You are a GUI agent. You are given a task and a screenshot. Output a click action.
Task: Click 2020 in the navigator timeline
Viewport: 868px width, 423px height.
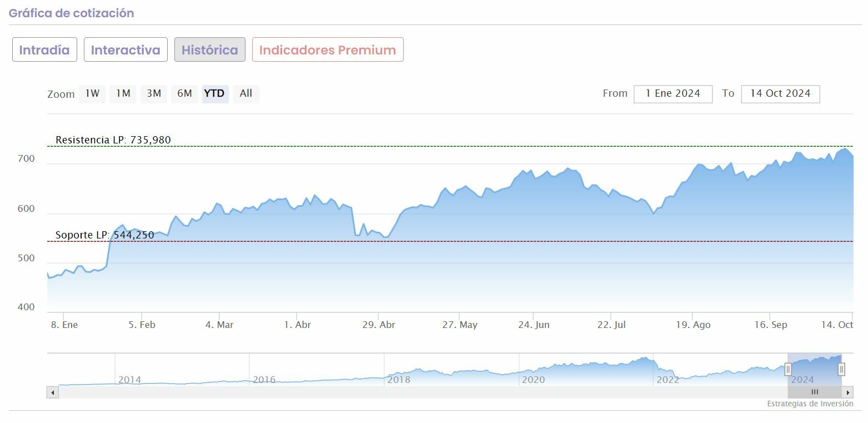pos(533,380)
